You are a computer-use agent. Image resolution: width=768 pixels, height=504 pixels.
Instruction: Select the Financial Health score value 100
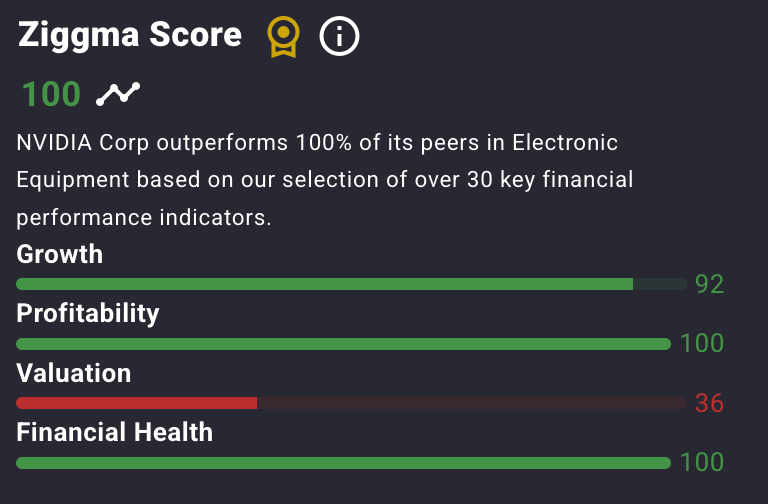click(702, 462)
